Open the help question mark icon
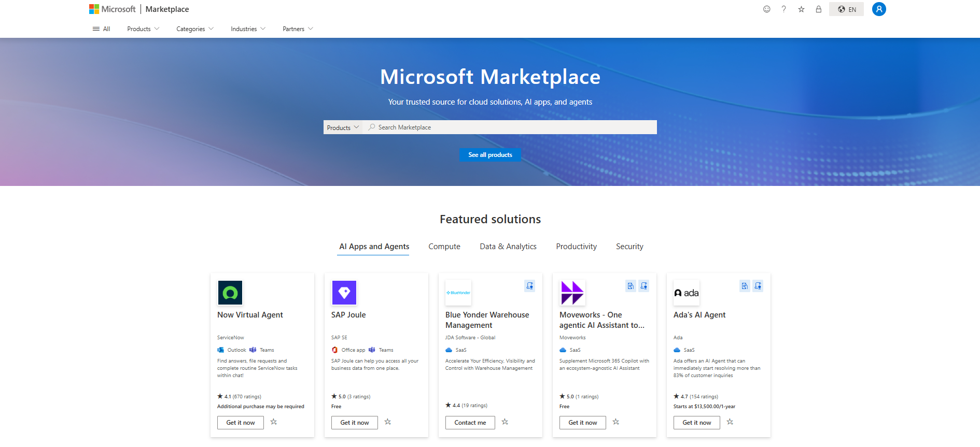Viewport: 980px width, 447px height. pos(783,9)
